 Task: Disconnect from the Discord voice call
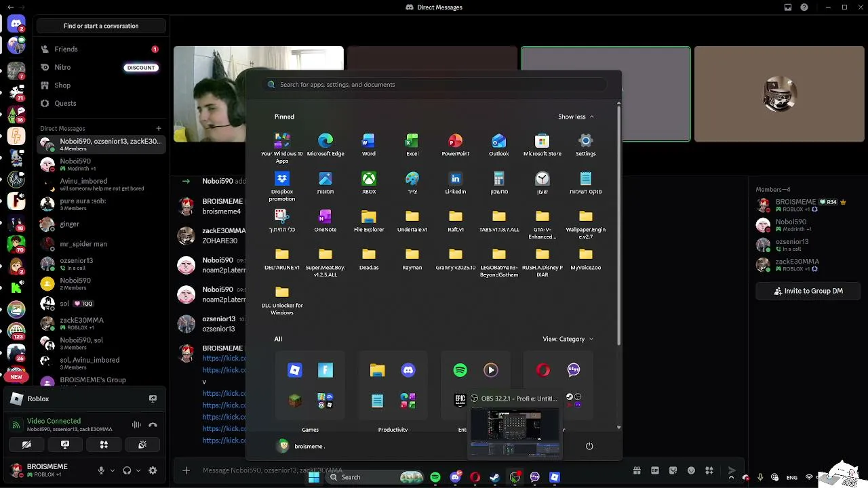point(153,425)
